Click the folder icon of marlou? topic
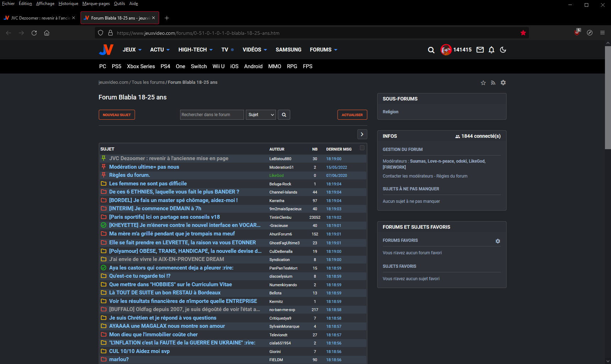 [x=104, y=359]
